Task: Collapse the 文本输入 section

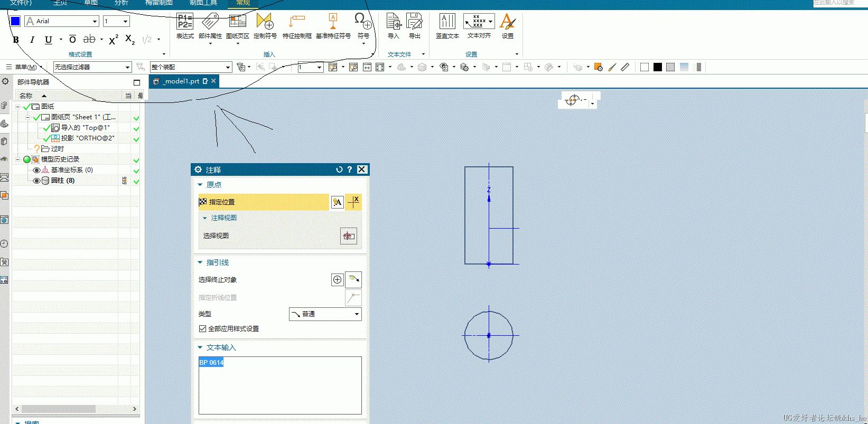Action: [200, 347]
